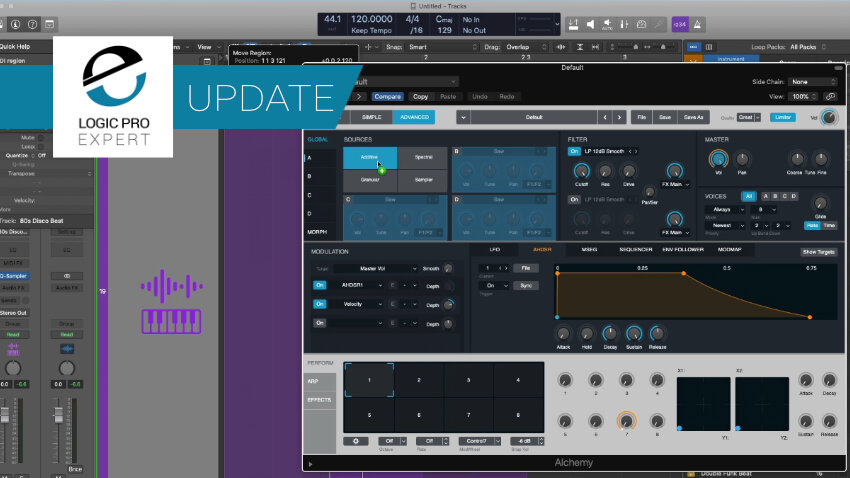Switch glide mode to Time
Screen dimensions: 850x478
(829, 225)
